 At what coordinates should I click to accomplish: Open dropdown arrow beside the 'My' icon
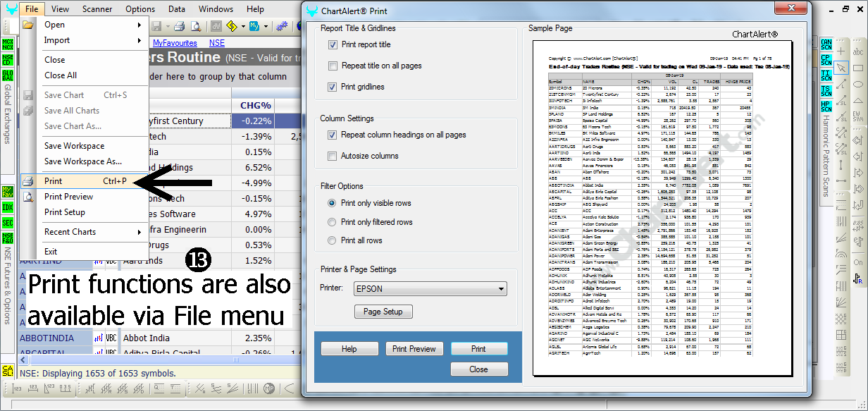coord(266,27)
